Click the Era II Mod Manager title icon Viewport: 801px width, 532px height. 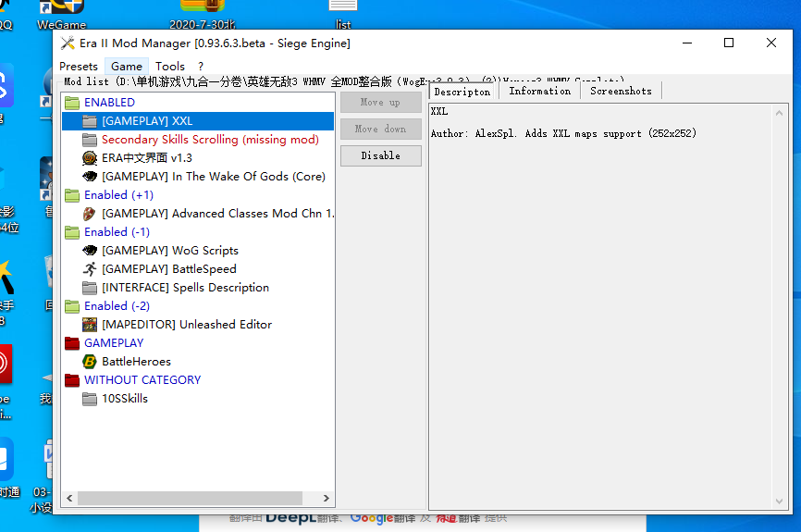[x=68, y=43]
